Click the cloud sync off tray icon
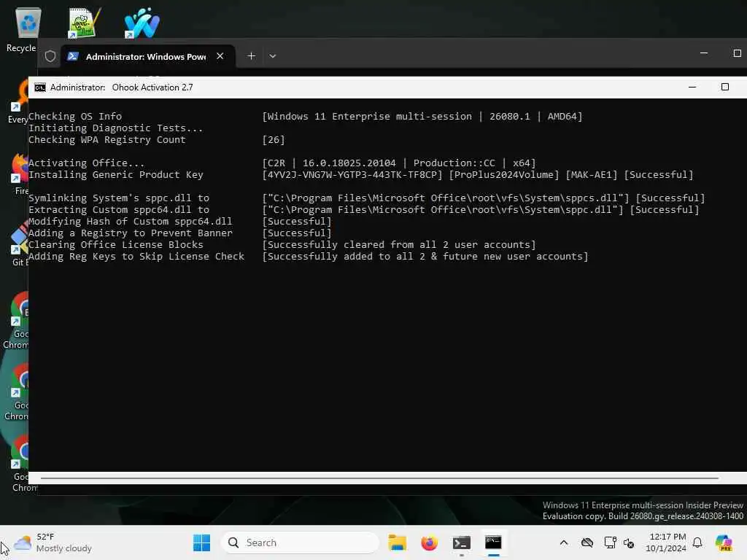 click(587, 542)
